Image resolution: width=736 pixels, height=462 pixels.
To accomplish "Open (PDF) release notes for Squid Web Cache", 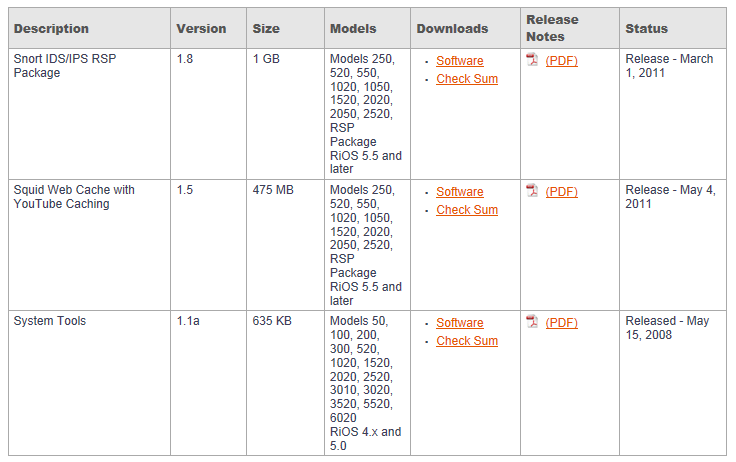I will (x=561, y=192).
